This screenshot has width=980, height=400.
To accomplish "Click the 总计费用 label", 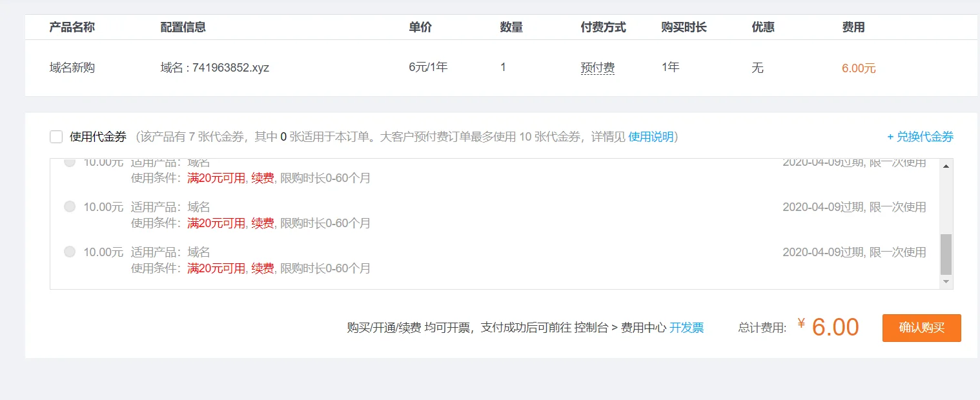I will (x=762, y=328).
